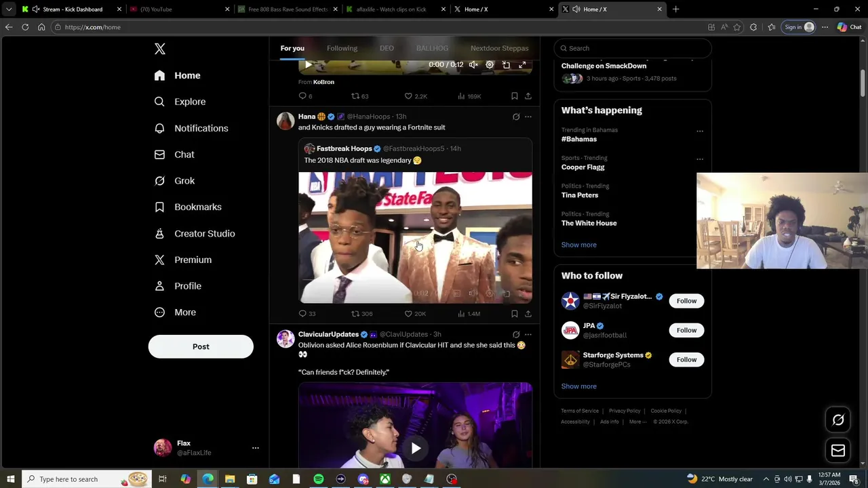This screenshot has width=868, height=488.
Task: Open the Cooper Flagg trend
Action: (x=583, y=167)
